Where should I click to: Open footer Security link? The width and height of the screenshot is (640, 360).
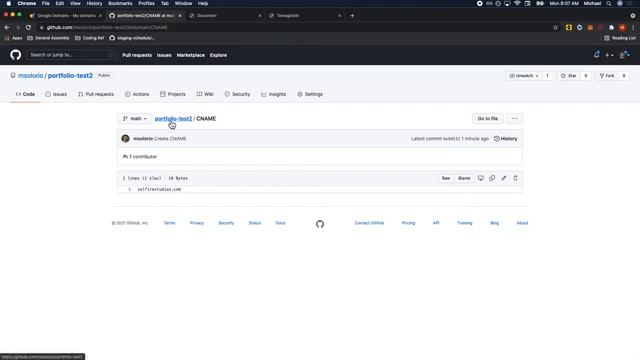coord(226,223)
